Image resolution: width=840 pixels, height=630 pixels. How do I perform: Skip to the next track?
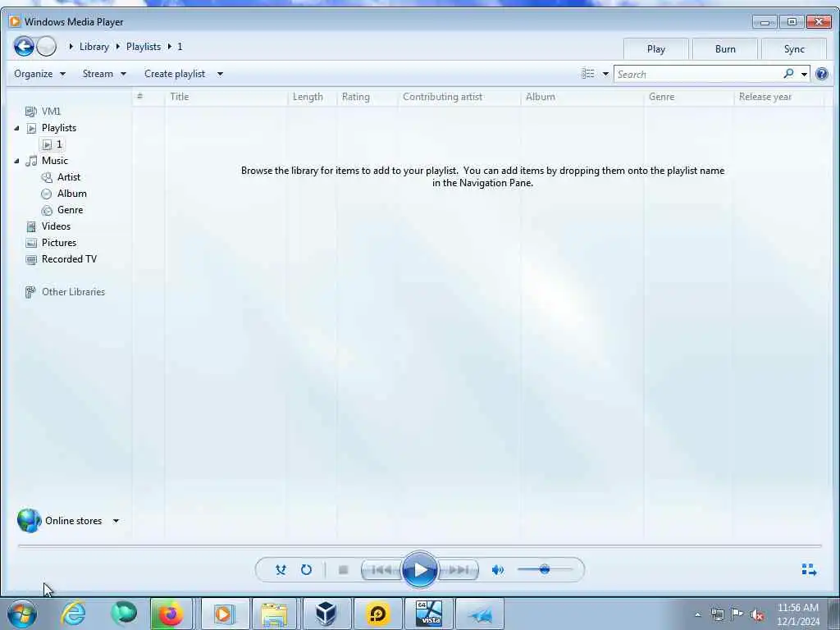click(459, 570)
